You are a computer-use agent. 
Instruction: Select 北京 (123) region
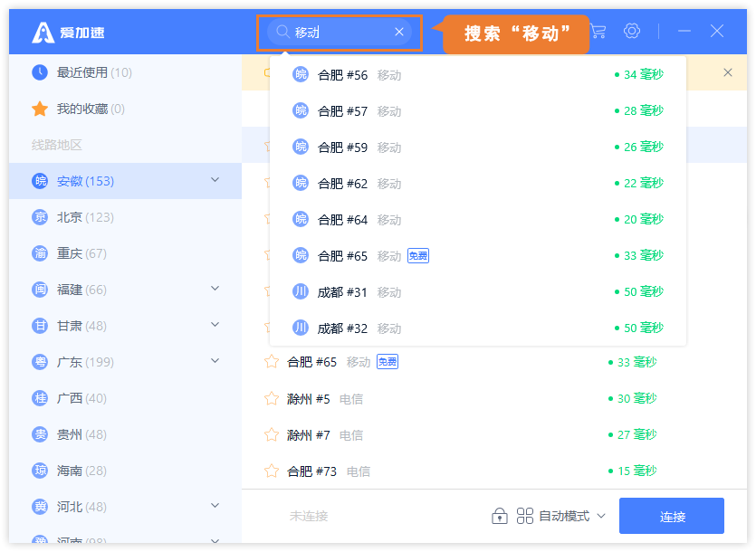(125, 217)
